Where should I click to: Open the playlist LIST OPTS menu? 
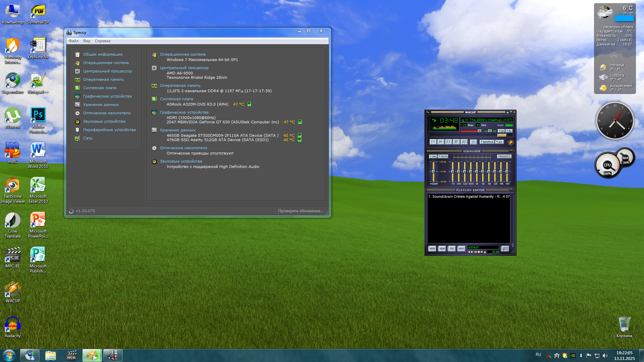click(505, 249)
